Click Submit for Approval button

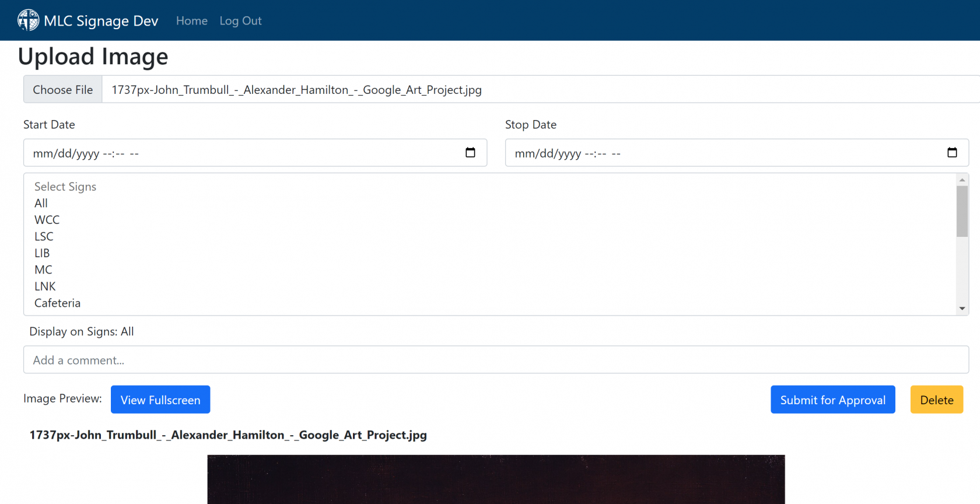(833, 400)
